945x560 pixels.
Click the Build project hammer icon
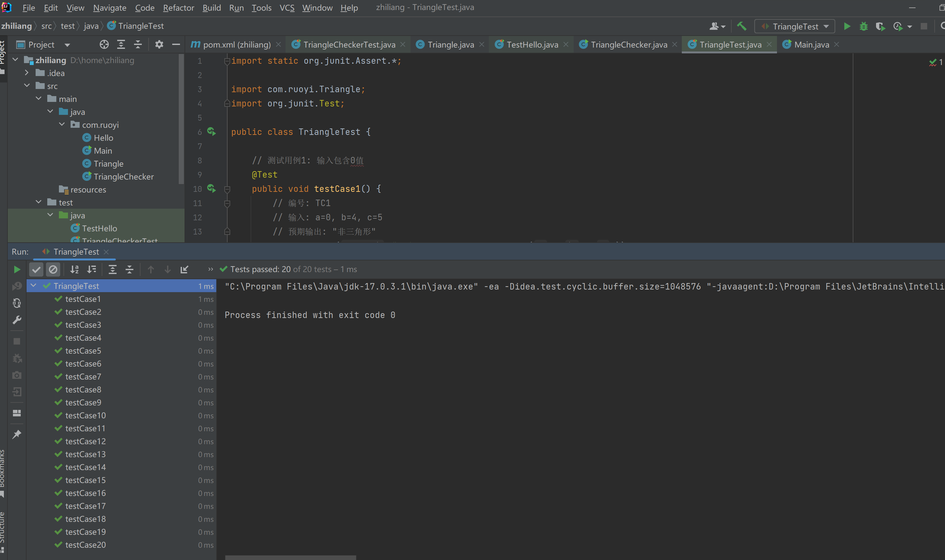point(741,27)
